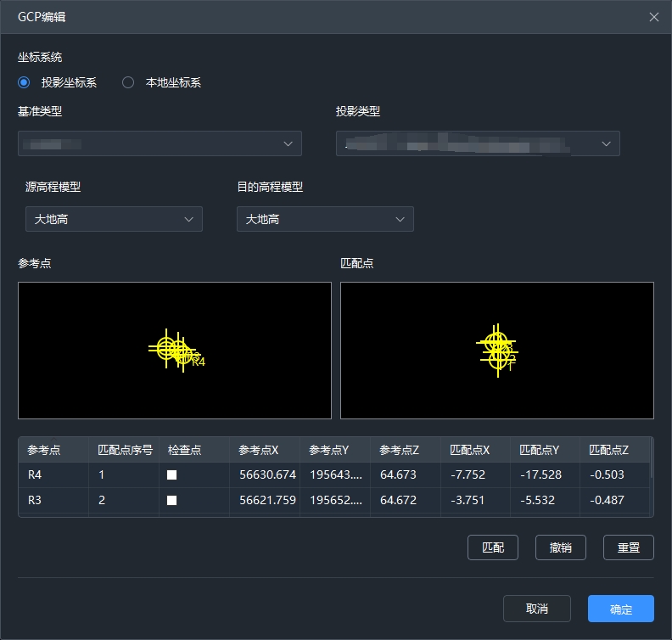Open the 投影类型 dropdown
This screenshot has height=640, width=672.
(478, 143)
